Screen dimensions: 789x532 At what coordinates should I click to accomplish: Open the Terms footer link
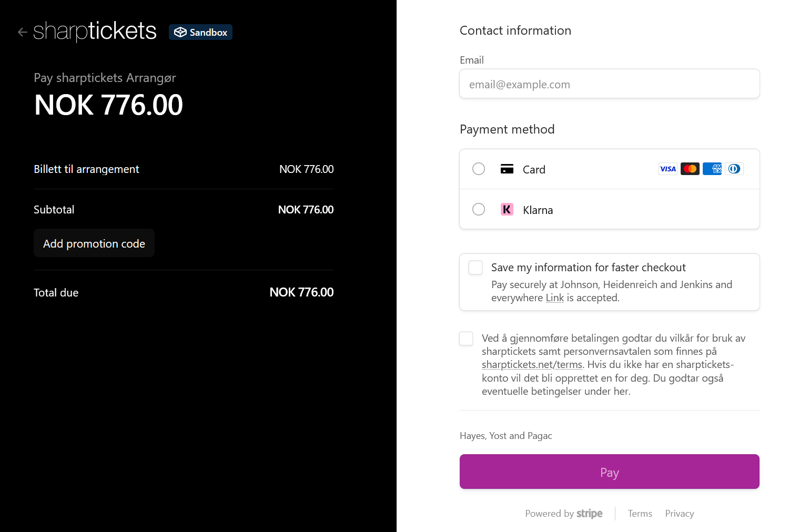pos(640,514)
